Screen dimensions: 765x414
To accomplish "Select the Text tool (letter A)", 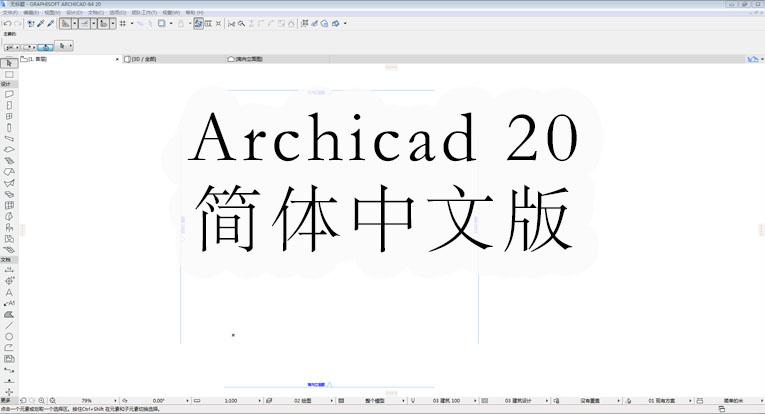I will click(x=9, y=293).
